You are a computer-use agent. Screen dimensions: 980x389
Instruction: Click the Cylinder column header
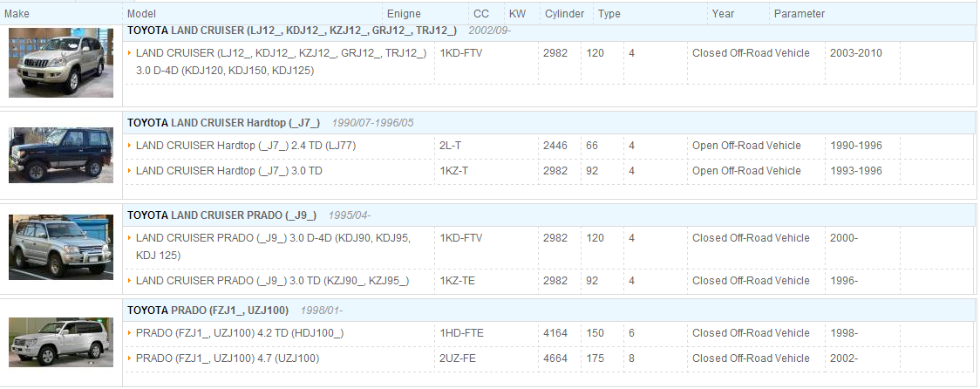pyautogui.click(x=564, y=14)
